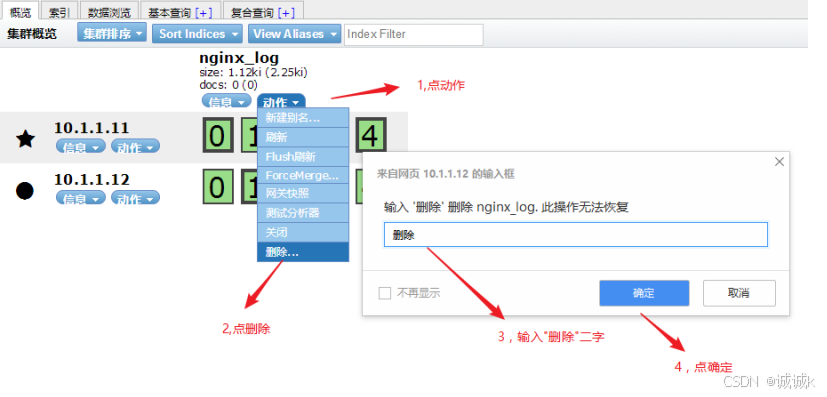This screenshot has height=397, width=827.
Task: Choose Flush刷新 from the action menu
Action: click(303, 157)
